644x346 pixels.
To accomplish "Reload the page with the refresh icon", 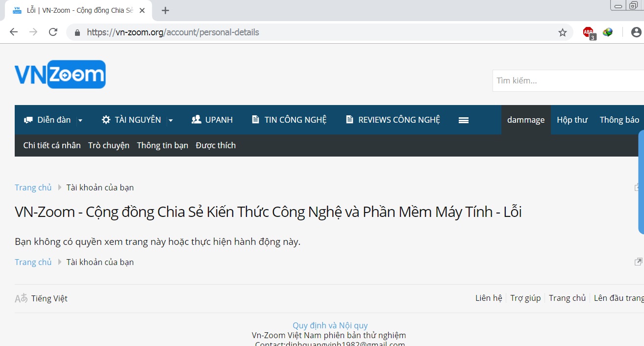I will tap(53, 32).
